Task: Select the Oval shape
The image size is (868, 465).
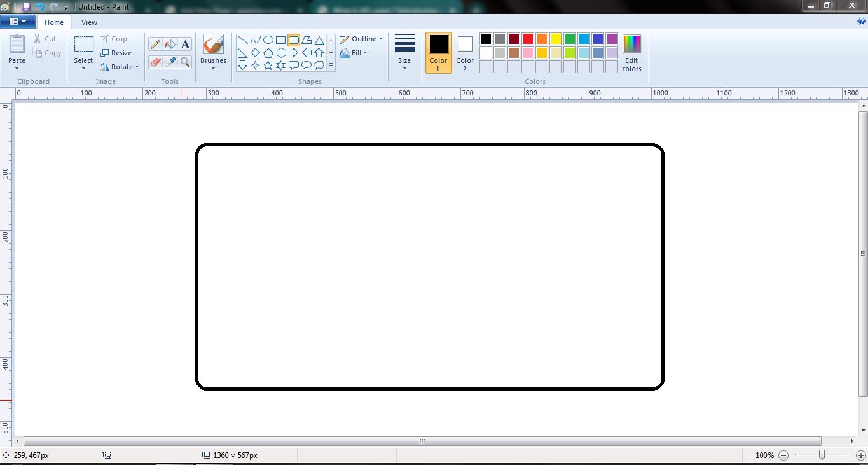Action: pyautogui.click(x=268, y=39)
